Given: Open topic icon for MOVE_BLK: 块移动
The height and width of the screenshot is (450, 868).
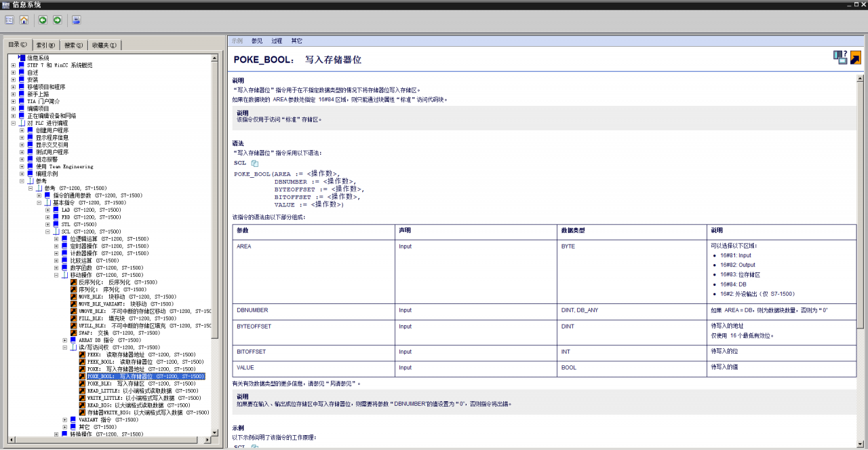Looking at the screenshot, I should 73,297.
